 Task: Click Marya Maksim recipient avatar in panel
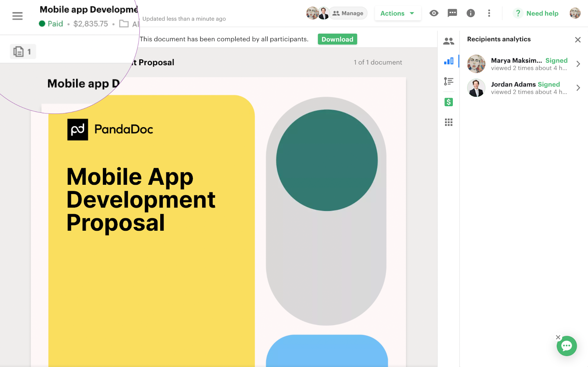coord(476,64)
